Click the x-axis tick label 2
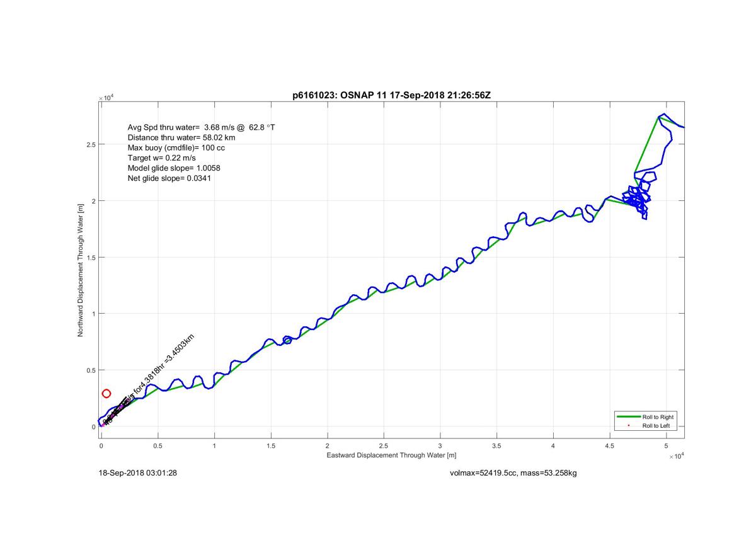 click(327, 446)
